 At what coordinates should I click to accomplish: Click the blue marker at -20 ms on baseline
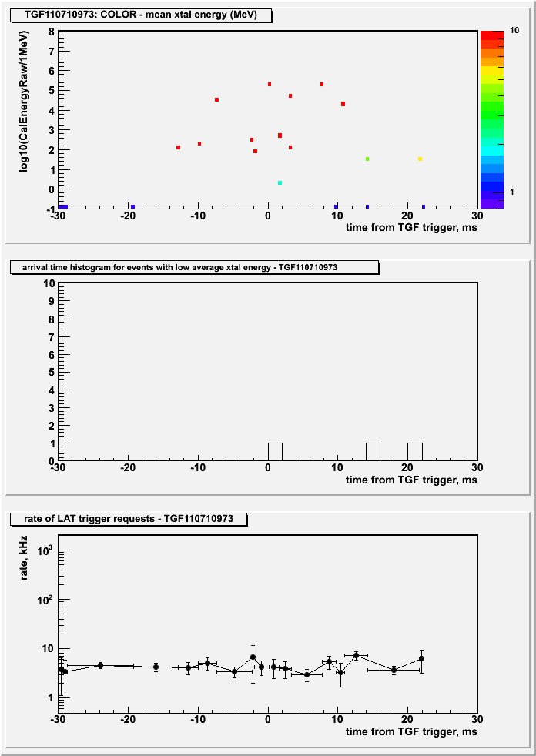coord(132,207)
